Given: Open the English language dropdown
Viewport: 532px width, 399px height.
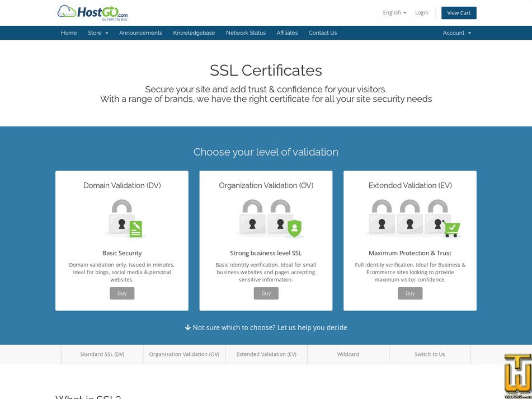Looking at the screenshot, I should click(x=394, y=12).
